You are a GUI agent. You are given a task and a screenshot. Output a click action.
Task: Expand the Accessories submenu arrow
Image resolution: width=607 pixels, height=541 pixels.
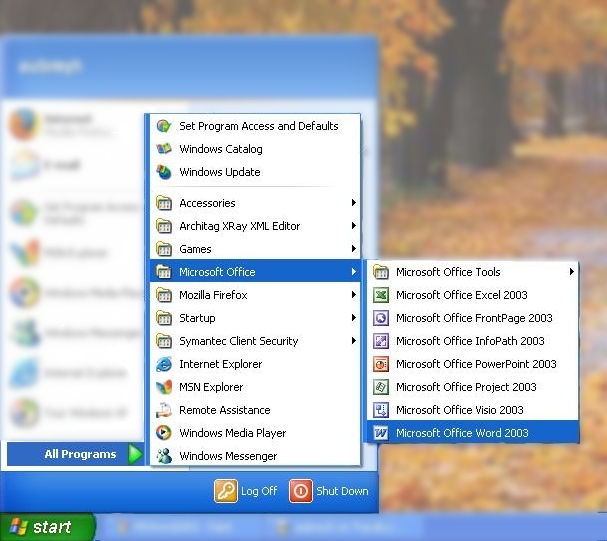click(x=353, y=202)
